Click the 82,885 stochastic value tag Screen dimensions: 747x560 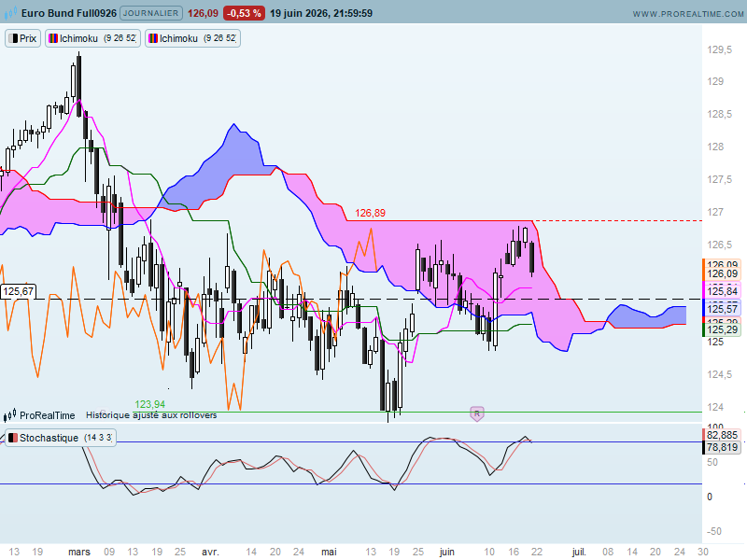click(x=722, y=435)
